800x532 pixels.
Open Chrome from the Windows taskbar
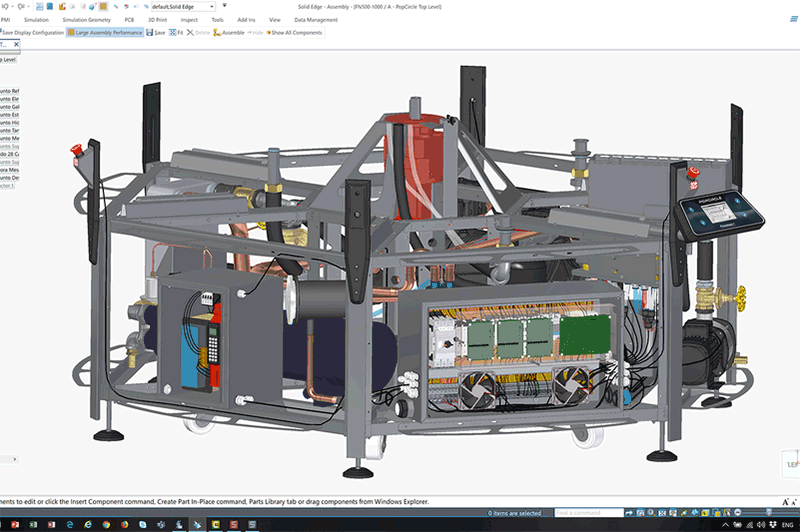(x=106, y=524)
